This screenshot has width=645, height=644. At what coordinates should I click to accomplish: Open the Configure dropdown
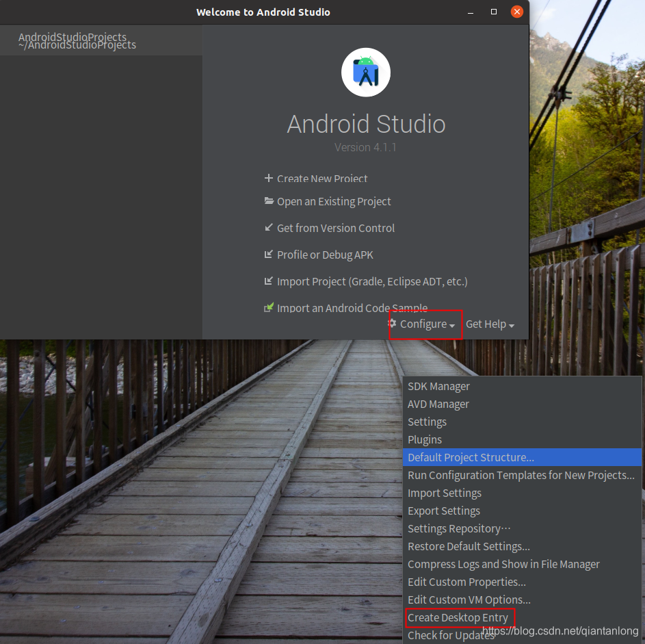coord(423,324)
